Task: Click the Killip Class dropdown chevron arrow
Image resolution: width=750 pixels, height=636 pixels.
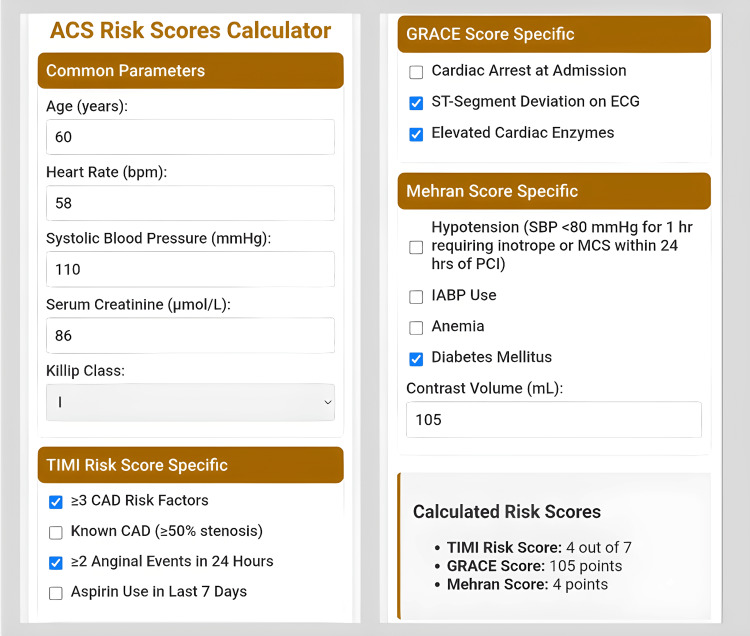Action: [x=328, y=402]
